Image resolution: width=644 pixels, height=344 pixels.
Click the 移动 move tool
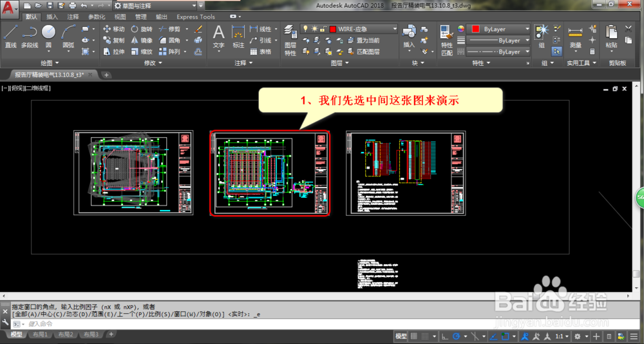pos(113,29)
